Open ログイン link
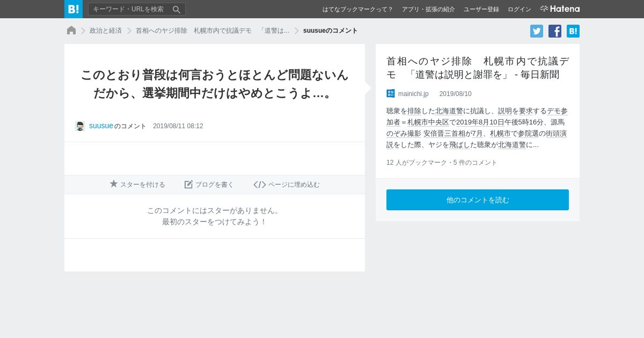The height and width of the screenshot is (338, 644). click(519, 10)
